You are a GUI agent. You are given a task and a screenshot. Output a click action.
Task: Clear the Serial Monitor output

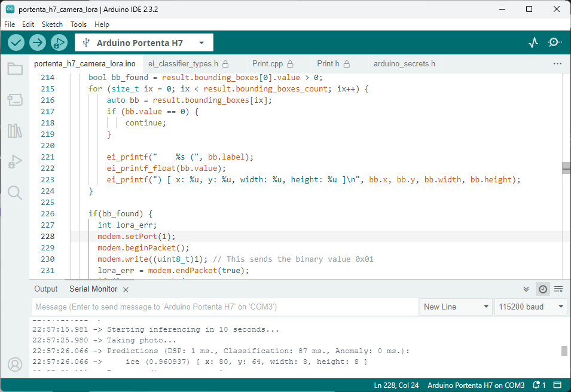pos(558,289)
